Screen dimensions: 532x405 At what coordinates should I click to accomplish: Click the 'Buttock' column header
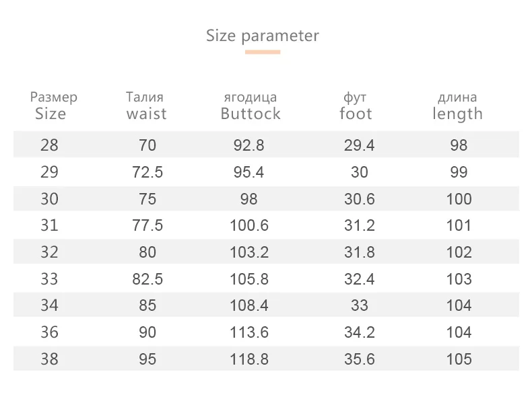(x=250, y=114)
